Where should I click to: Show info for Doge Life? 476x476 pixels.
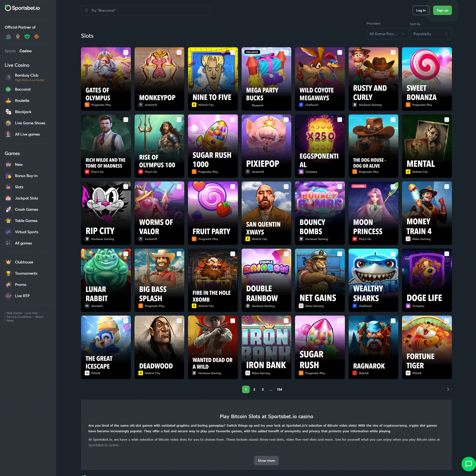(x=447, y=254)
